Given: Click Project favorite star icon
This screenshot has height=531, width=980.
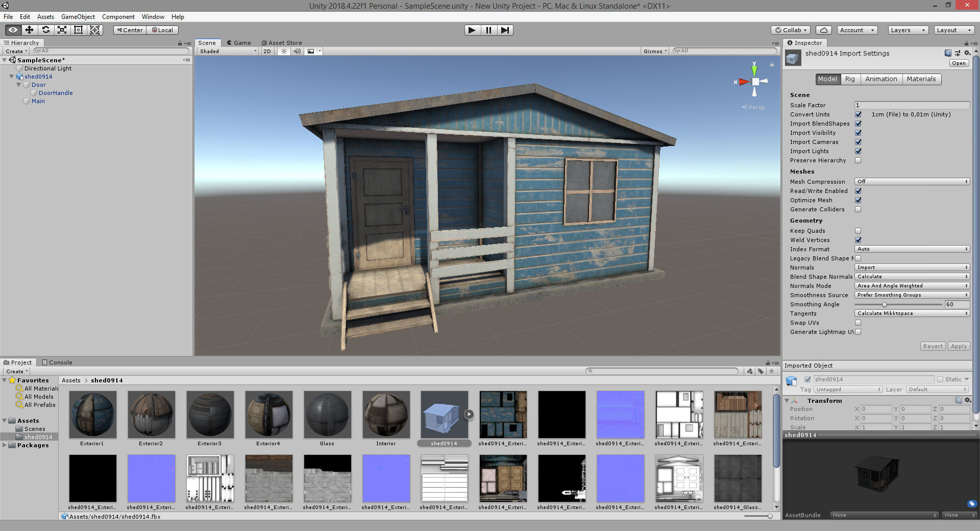Looking at the screenshot, I should click(772, 371).
